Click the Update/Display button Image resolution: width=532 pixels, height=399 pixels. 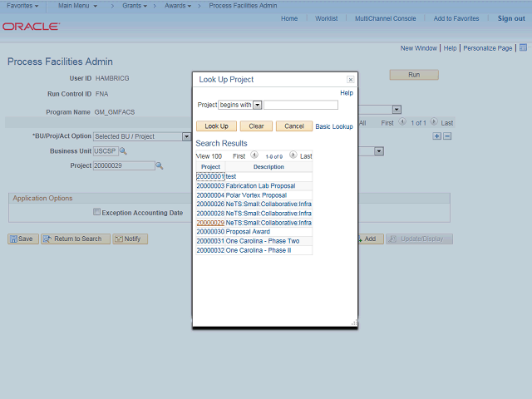419,239
